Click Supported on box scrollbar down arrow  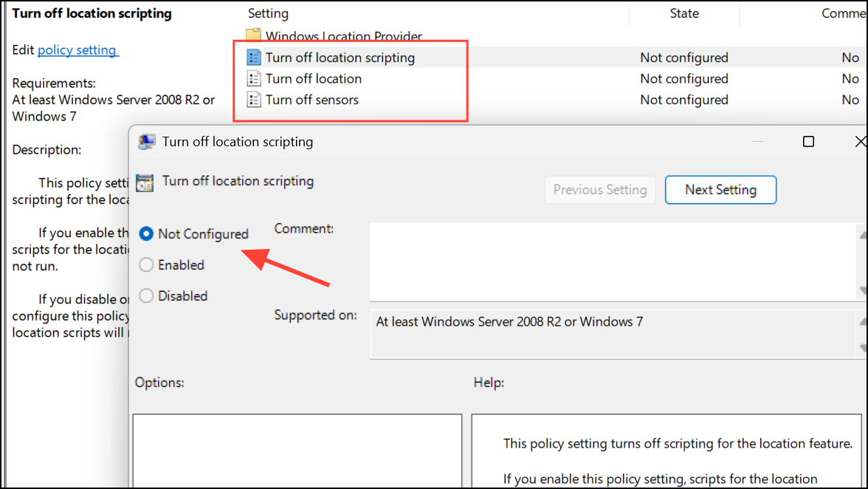point(863,349)
